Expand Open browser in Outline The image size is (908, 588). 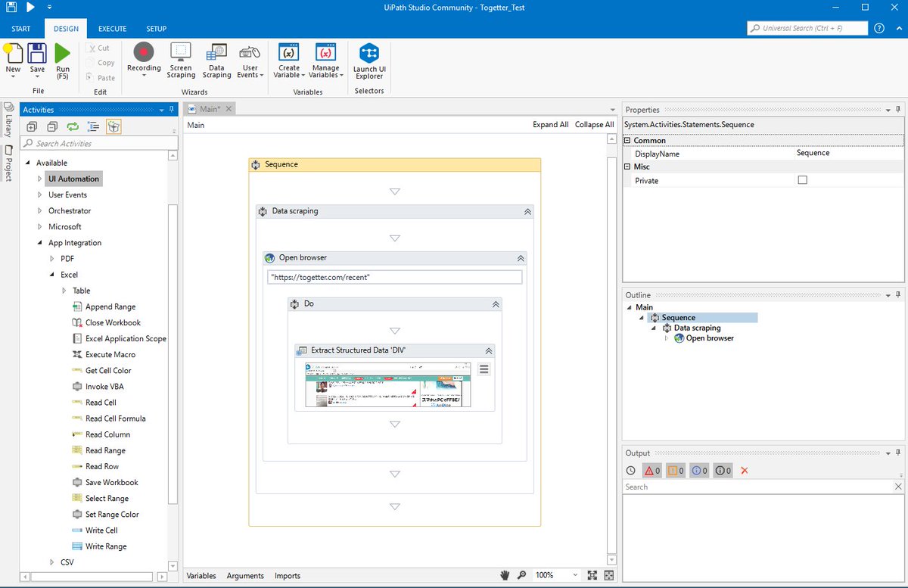point(667,338)
